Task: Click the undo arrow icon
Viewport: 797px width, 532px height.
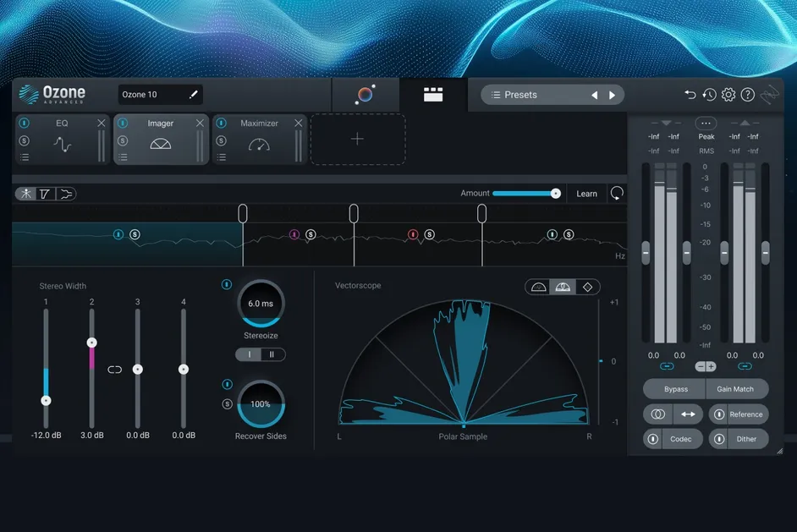Action: (x=690, y=95)
